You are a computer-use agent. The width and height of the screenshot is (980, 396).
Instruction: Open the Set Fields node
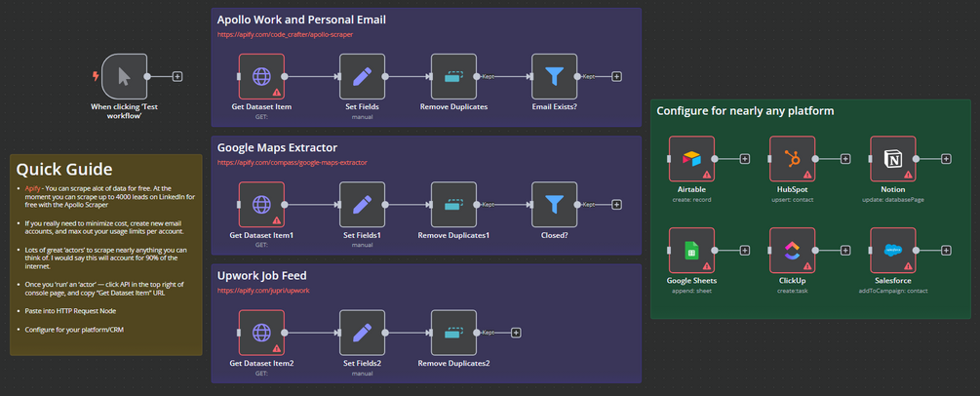tap(362, 76)
